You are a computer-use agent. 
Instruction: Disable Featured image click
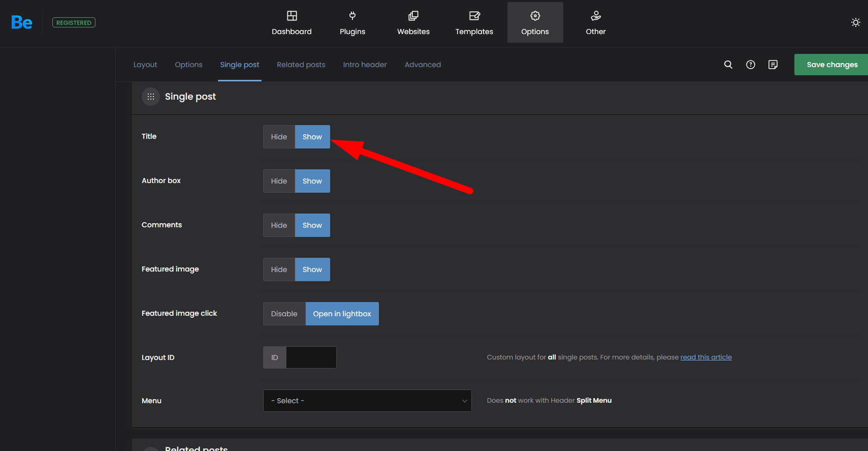coord(284,314)
